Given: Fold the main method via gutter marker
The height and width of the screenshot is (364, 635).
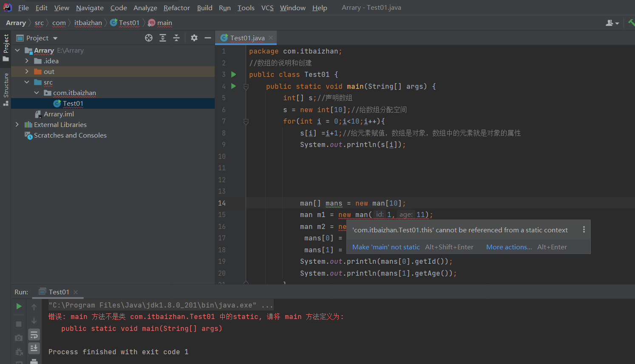Looking at the screenshot, I should point(246,87).
